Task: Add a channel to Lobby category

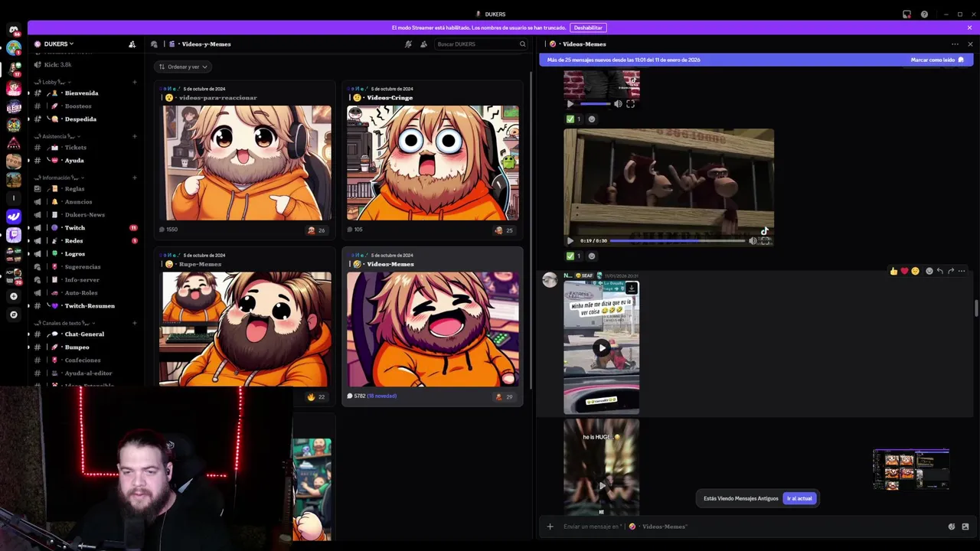Action: (135, 82)
